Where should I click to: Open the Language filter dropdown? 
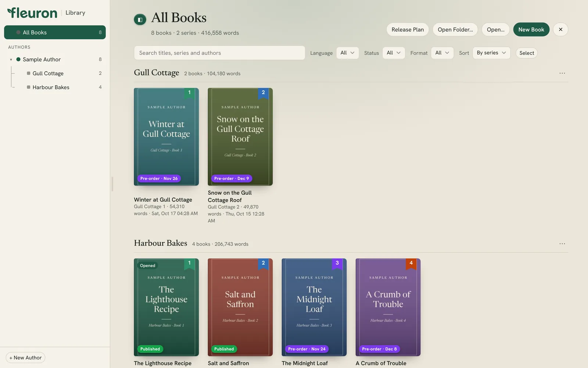348,53
